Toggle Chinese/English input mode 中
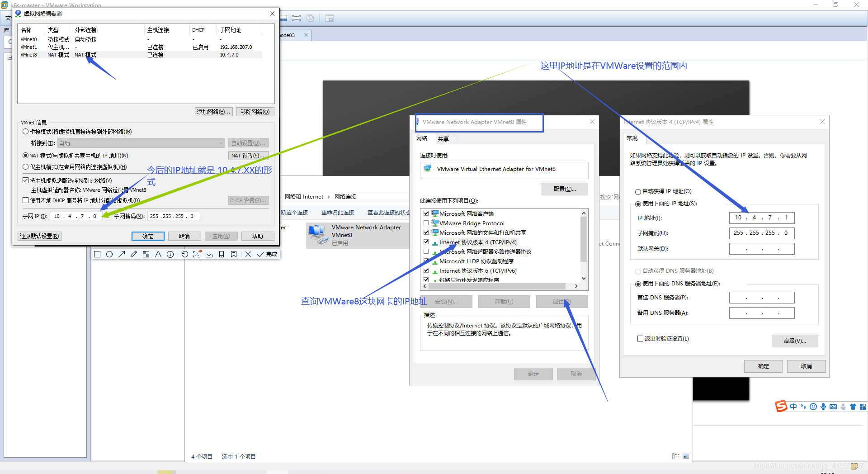Viewport: 868px width, 474px height. coord(793,407)
